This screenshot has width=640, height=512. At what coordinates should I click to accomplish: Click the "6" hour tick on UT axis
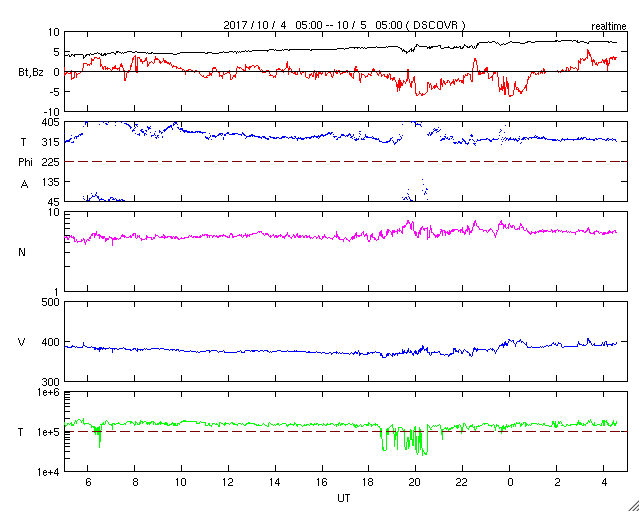[x=87, y=482]
